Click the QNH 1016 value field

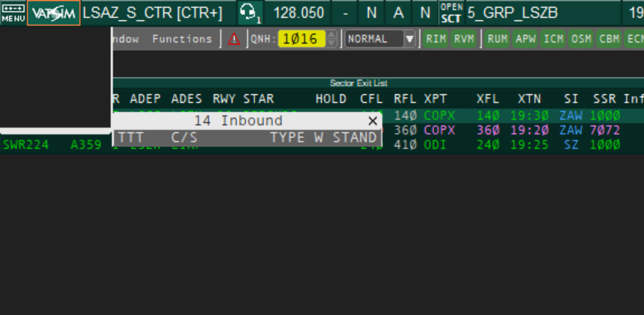tap(301, 40)
